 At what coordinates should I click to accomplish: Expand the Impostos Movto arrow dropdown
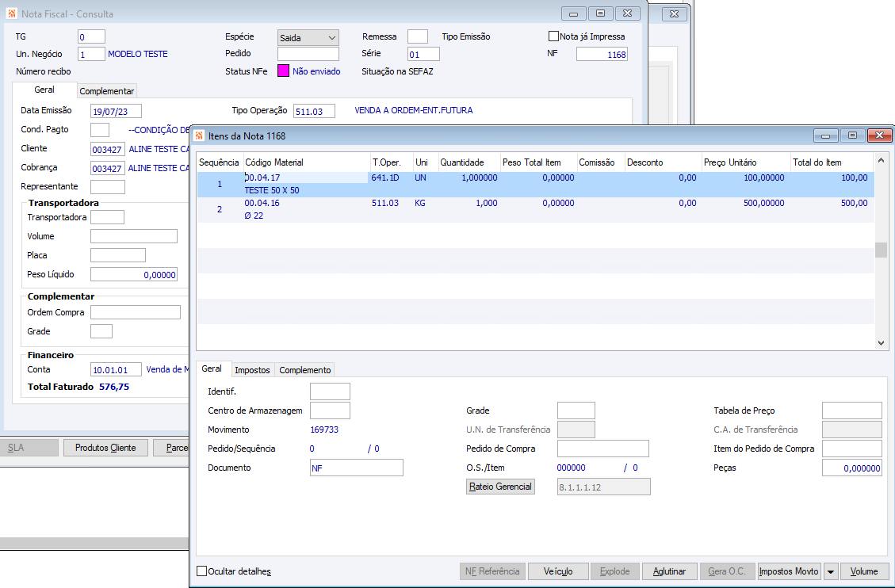click(x=830, y=571)
